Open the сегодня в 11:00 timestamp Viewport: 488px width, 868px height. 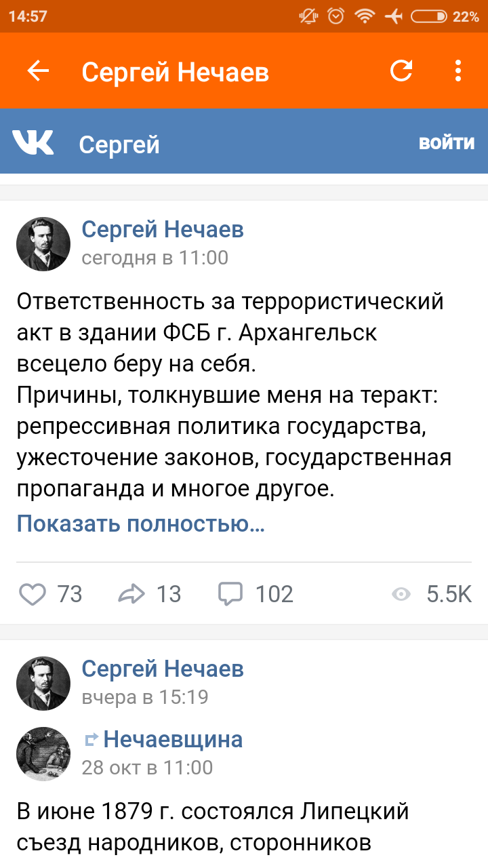click(x=155, y=258)
